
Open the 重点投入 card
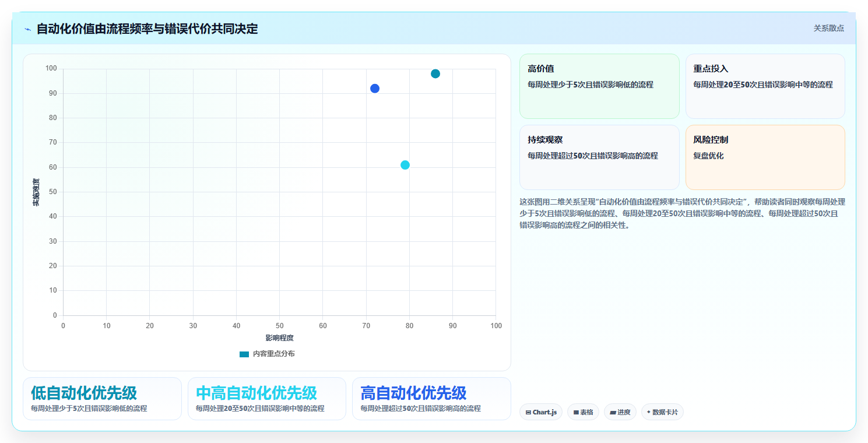[x=765, y=86]
